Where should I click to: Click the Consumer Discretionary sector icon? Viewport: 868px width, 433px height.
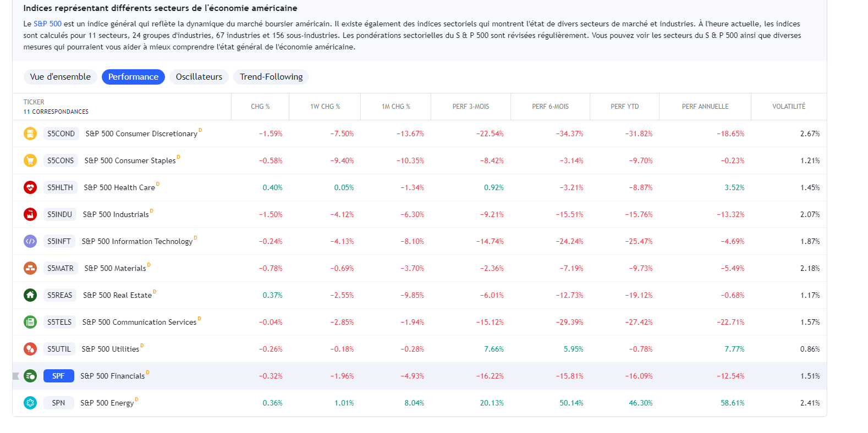[30, 134]
